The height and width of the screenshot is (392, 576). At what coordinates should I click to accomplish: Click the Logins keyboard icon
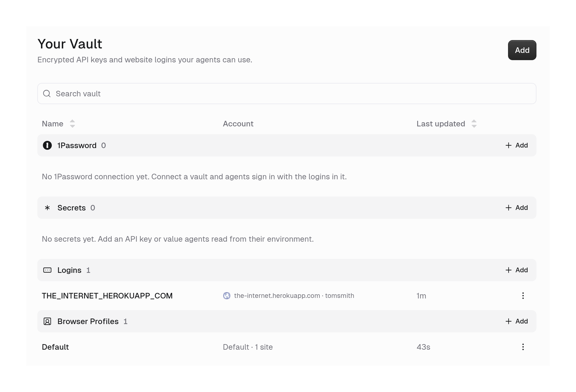point(47,270)
